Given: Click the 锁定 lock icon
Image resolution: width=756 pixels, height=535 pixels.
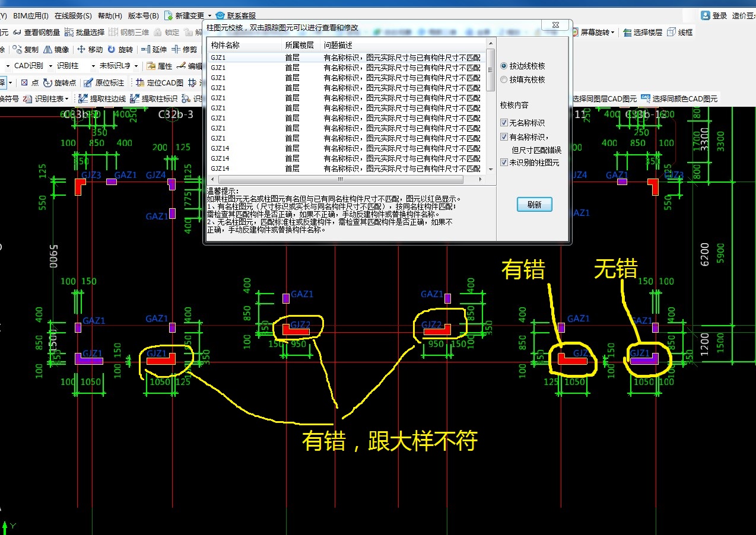Looking at the screenshot, I should (x=158, y=33).
